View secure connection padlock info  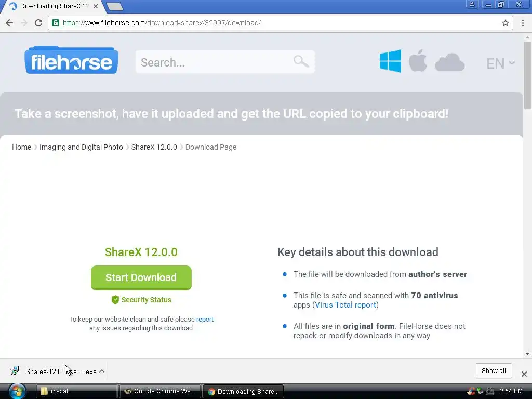(55, 23)
